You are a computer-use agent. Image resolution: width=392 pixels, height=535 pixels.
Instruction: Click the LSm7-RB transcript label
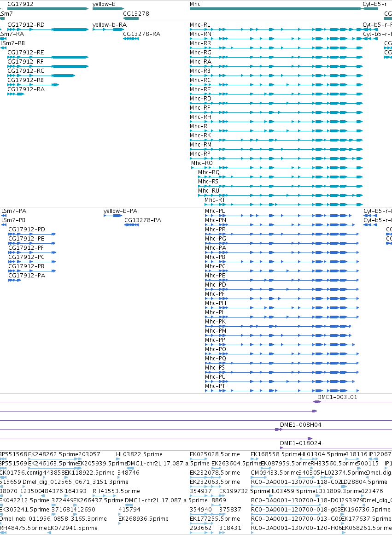12,43
